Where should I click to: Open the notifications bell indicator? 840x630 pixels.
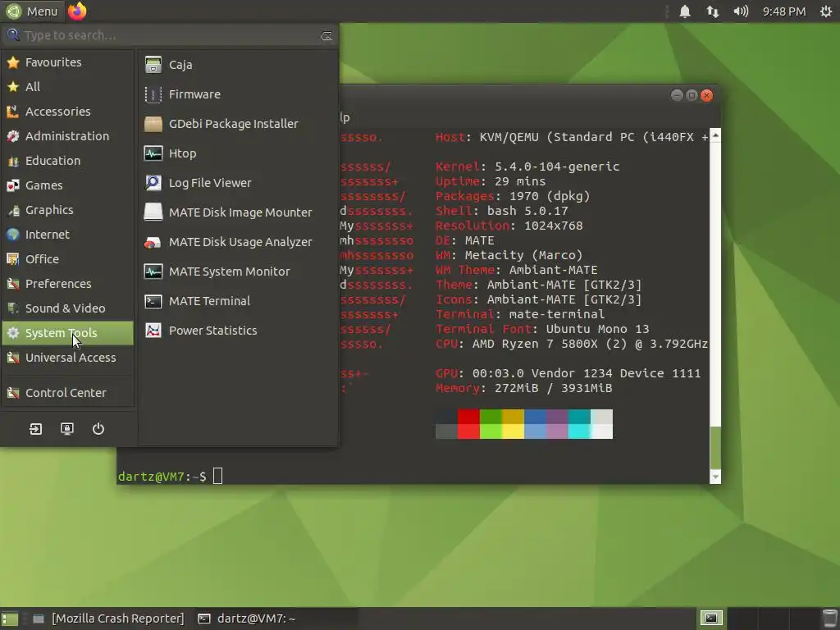[685, 11]
